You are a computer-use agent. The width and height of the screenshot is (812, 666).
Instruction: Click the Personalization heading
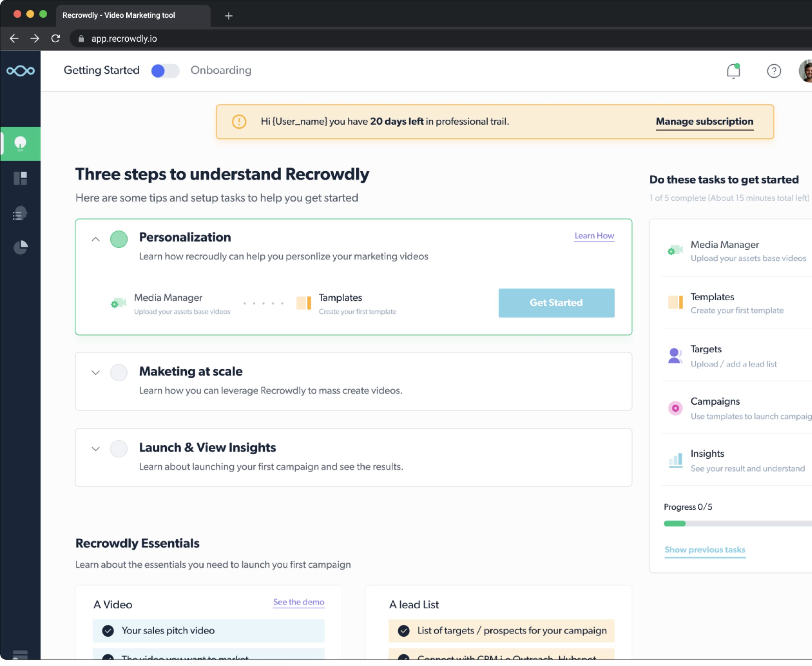pos(185,237)
